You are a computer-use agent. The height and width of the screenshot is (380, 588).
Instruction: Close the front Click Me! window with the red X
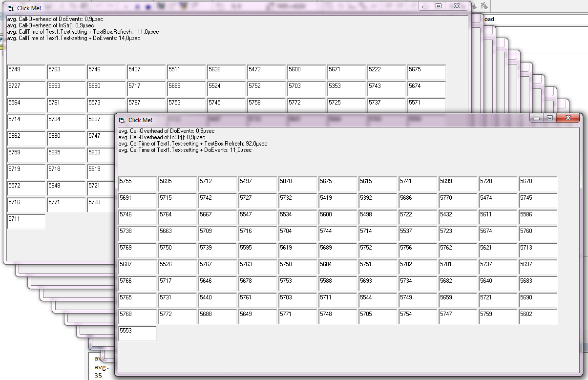[x=568, y=118]
